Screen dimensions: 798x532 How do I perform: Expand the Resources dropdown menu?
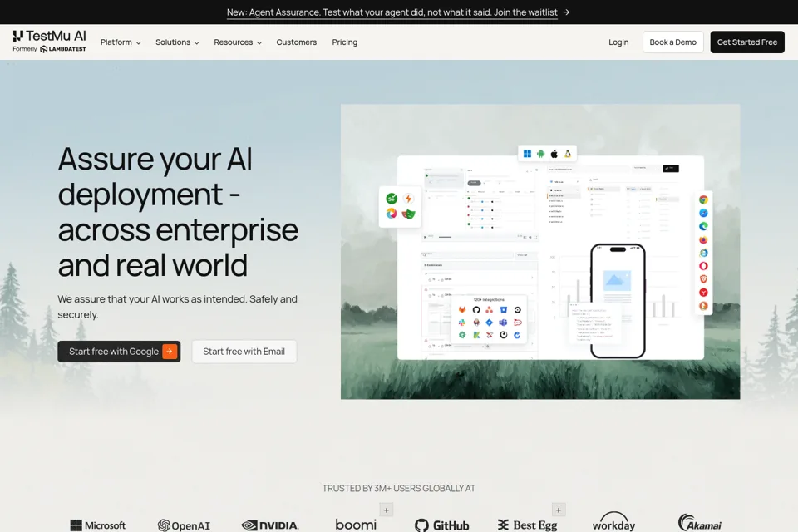click(238, 42)
